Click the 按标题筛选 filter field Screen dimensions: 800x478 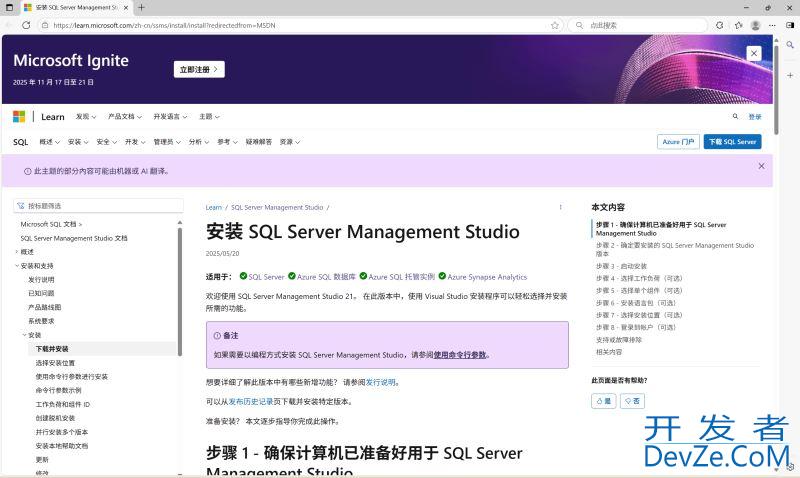pos(98,206)
